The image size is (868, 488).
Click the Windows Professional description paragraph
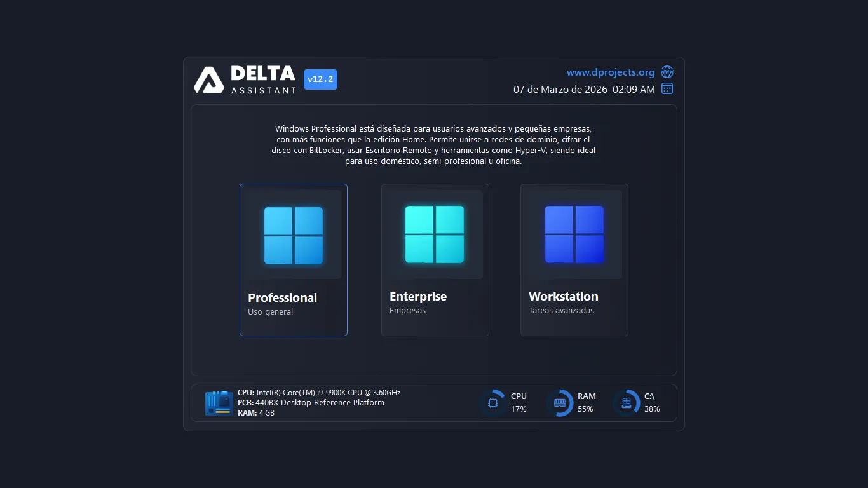pyautogui.click(x=433, y=145)
